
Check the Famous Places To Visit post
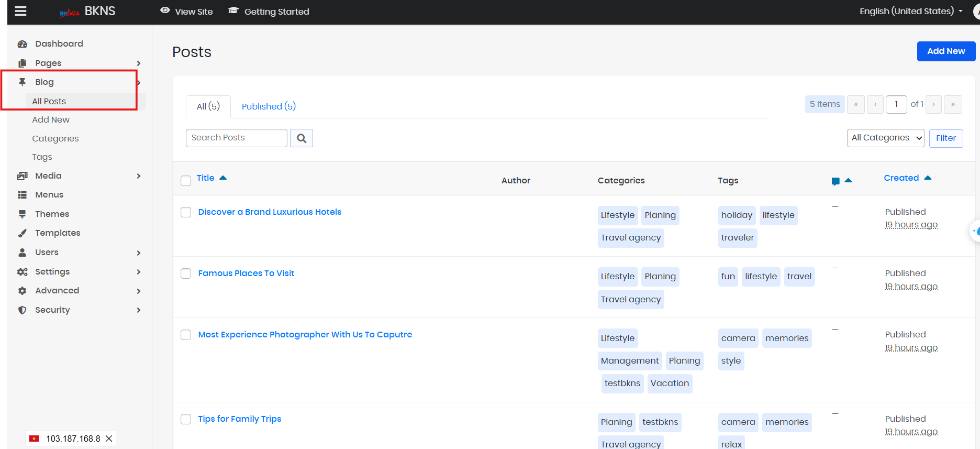pyautogui.click(x=186, y=273)
